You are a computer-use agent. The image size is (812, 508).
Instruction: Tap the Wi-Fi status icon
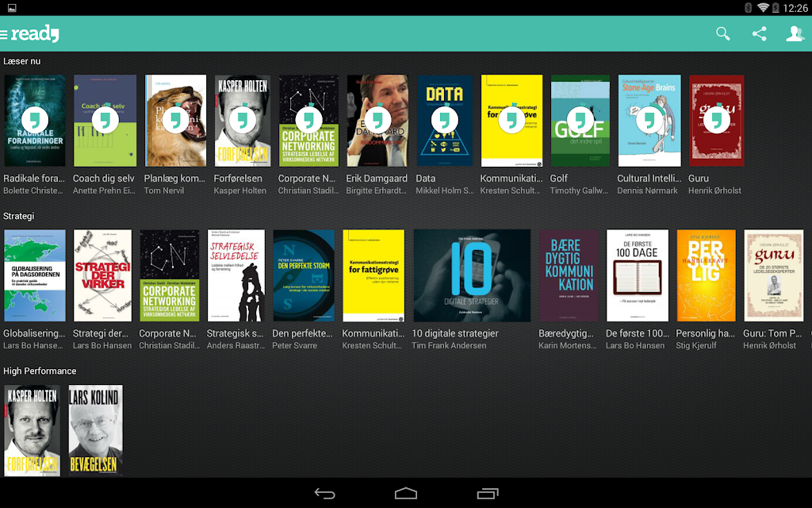click(x=763, y=8)
